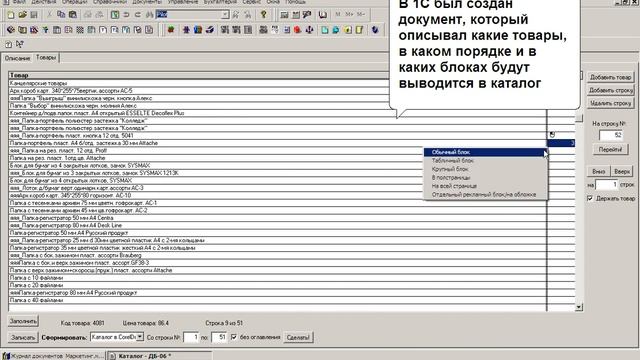
Task: Click the 'Со строки №' input field
Action: point(191,338)
